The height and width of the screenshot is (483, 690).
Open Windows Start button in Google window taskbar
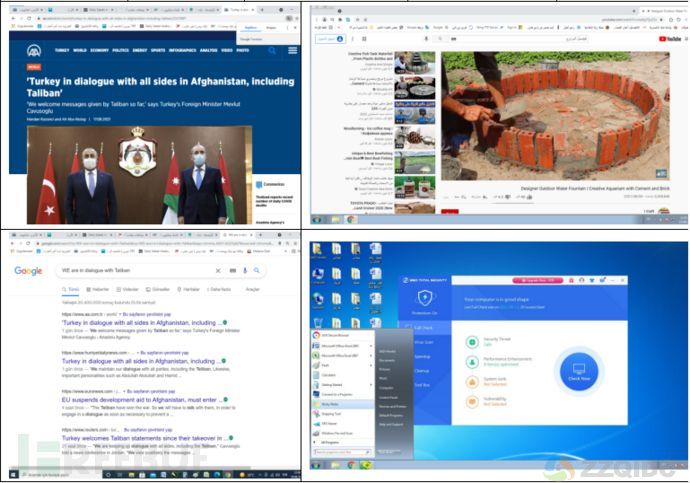tap(14, 475)
